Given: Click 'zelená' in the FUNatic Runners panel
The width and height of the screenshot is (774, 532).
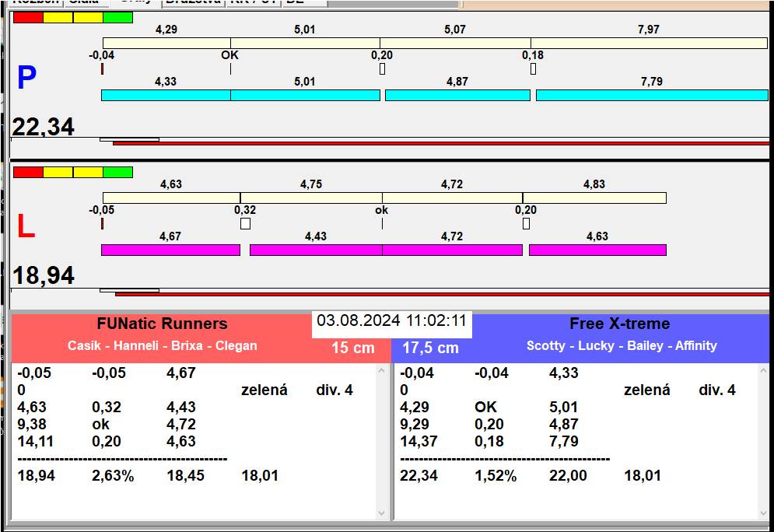Looking at the screenshot, I should [264, 390].
